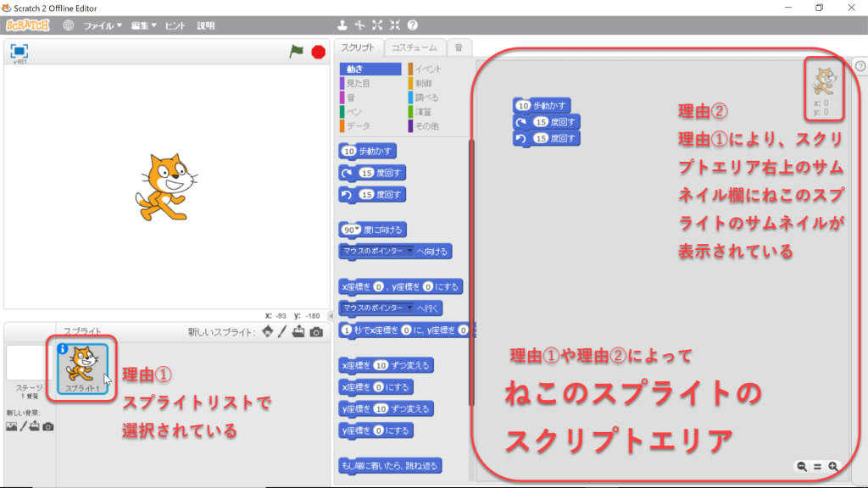Upload backdrop from file icon
Screen dimensions: 868x488
coord(34,426)
